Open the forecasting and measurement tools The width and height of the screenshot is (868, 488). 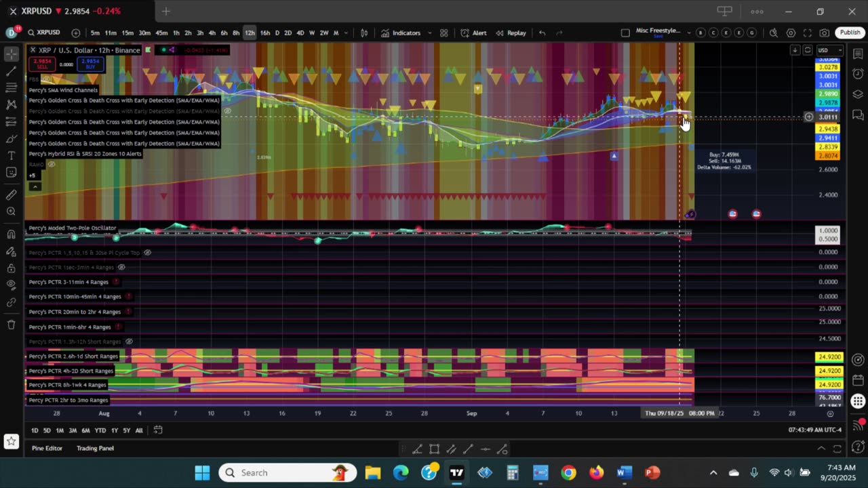[x=12, y=121]
